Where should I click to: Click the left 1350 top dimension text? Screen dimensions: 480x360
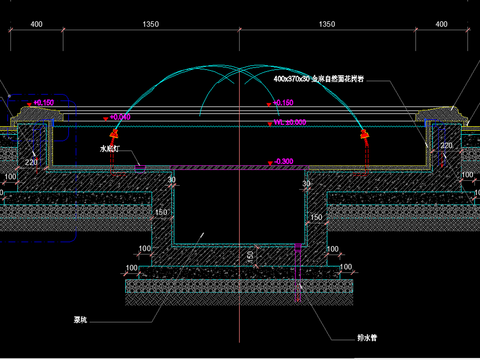pos(151,24)
